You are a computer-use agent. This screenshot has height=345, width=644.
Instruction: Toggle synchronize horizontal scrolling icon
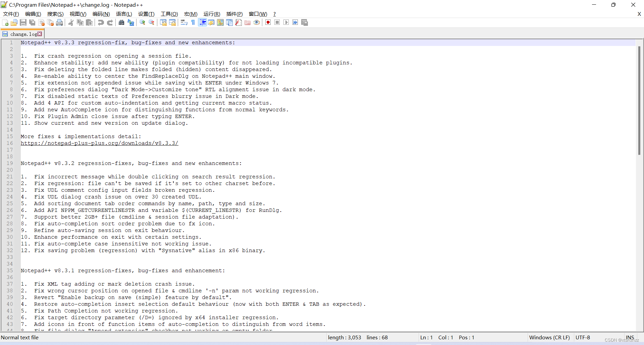tap(172, 22)
